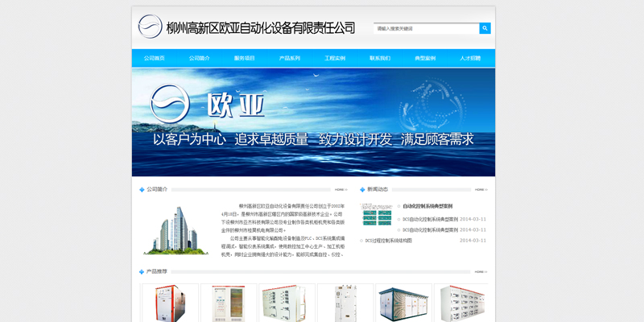
Task: Focus the keyword search input field
Action: coord(426,28)
